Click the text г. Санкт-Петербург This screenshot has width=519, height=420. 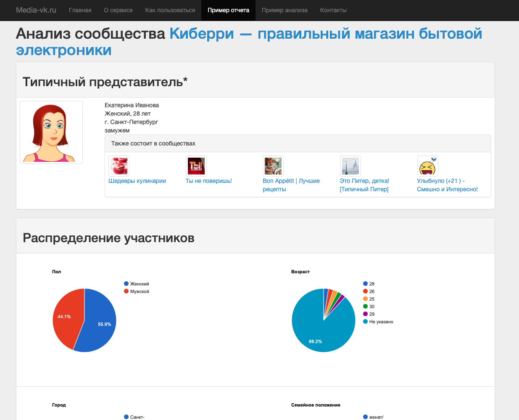pyautogui.click(x=132, y=122)
